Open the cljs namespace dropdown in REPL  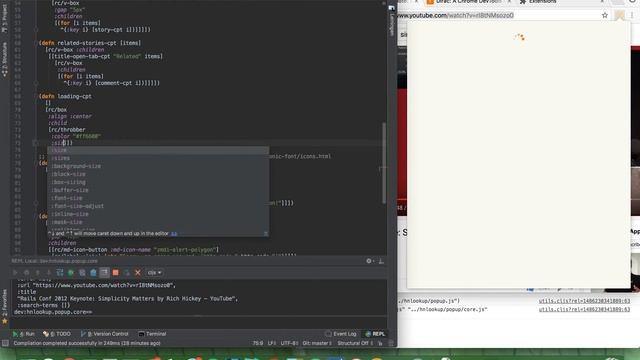154,272
